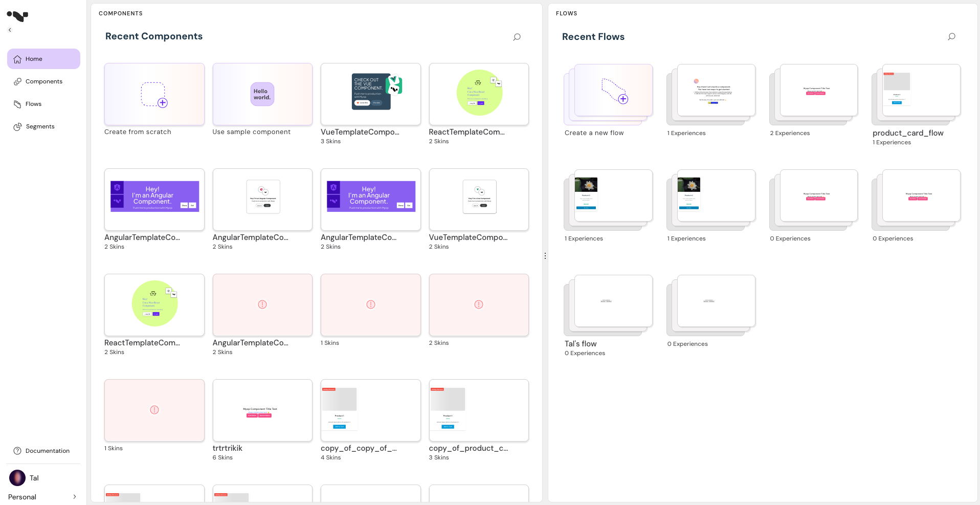Open the first purple AngularTemplateCo component

tap(154, 200)
